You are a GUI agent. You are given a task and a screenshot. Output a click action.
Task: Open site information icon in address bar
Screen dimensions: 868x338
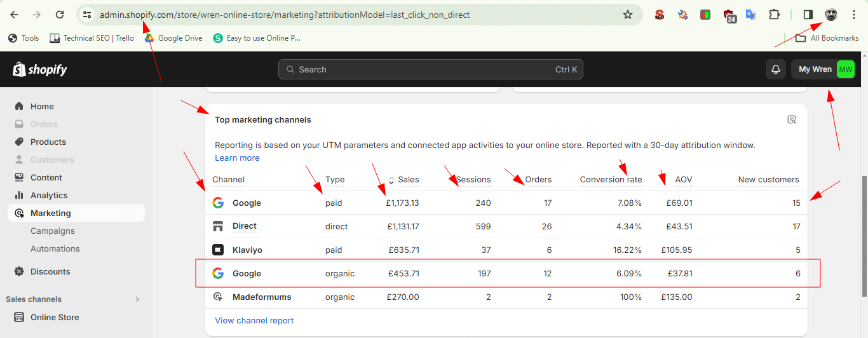(x=87, y=15)
